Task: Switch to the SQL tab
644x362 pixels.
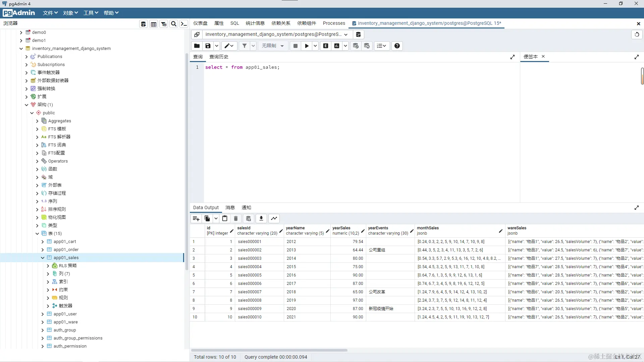Action: [x=235, y=23]
